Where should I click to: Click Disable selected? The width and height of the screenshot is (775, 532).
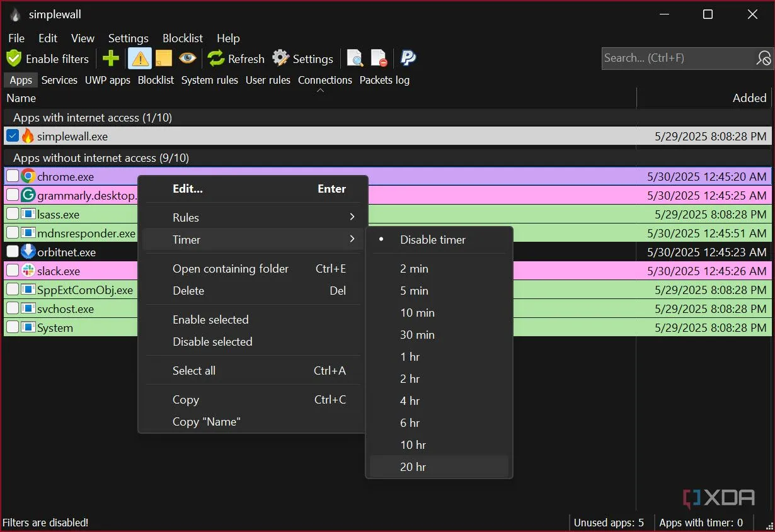click(x=253, y=342)
